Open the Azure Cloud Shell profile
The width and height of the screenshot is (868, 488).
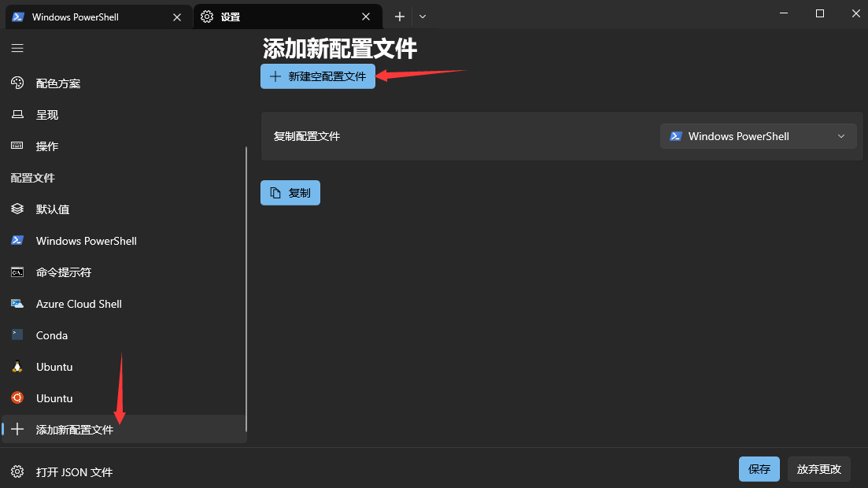point(79,304)
